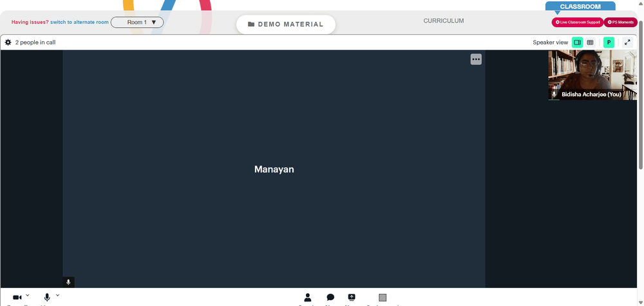
Task: Expand microphone options chevron
Action: click(57, 295)
